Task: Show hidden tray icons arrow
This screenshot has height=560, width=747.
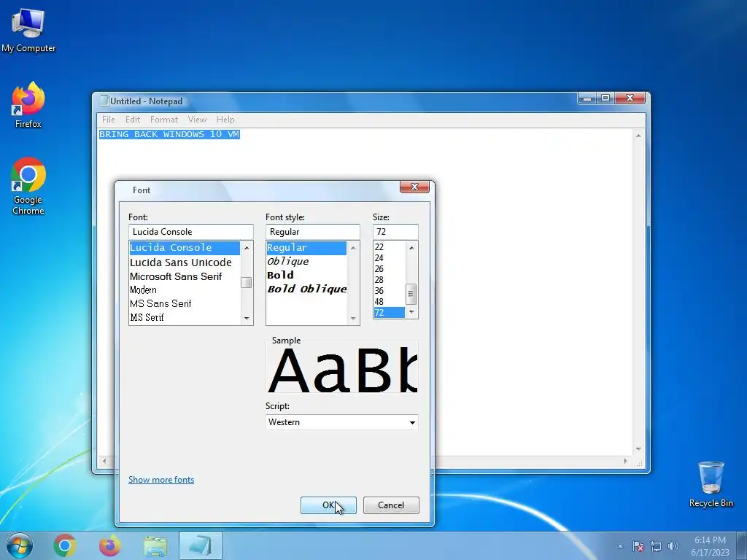Action: pos(620,546)
